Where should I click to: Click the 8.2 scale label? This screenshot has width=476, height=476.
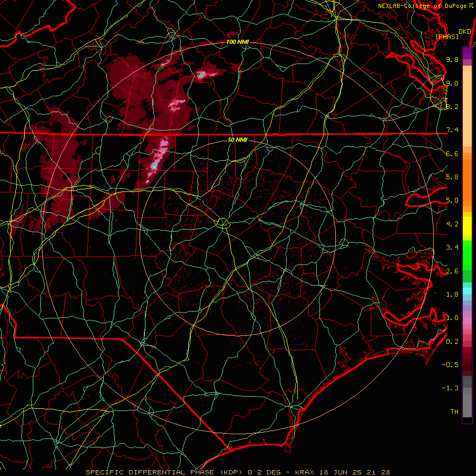452,106
